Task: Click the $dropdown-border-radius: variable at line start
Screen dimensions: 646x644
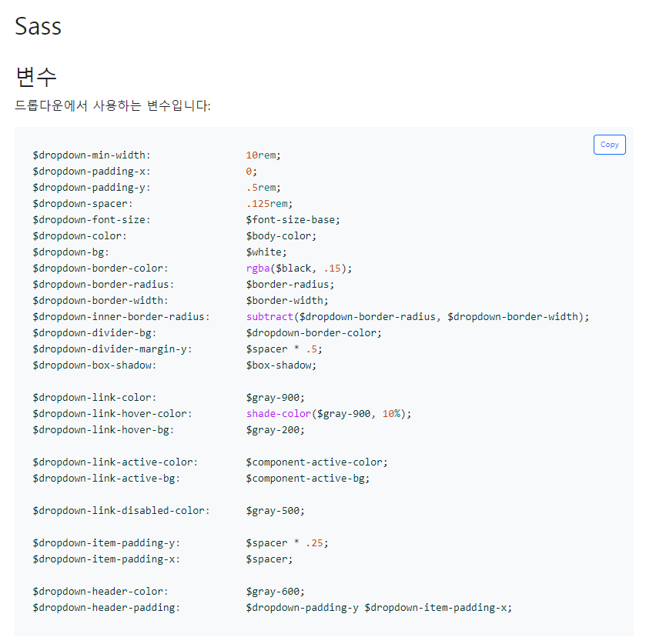Action: point(103,285)
